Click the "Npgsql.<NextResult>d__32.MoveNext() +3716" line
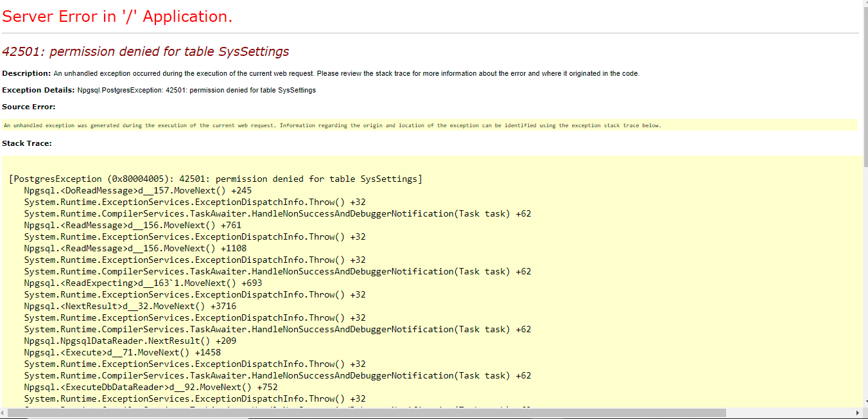Viewport: 868px width, 419px height. [130, 306]
